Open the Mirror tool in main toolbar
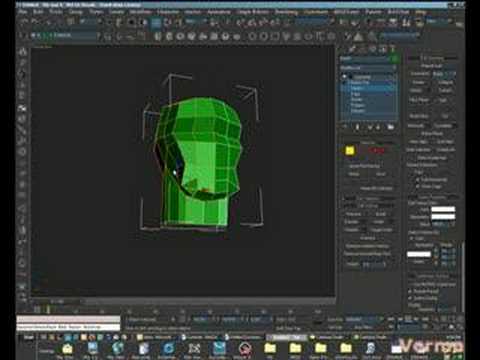480x360 pixels. click(x=343, y=23)
